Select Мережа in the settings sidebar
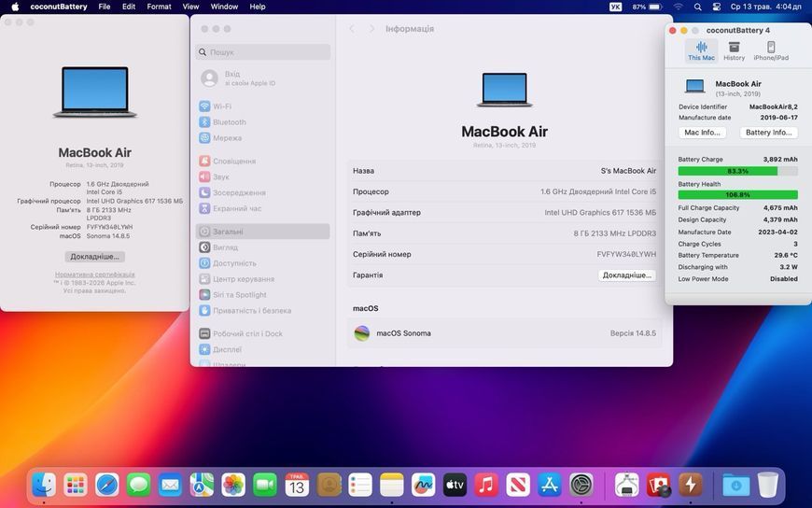 pos(262,138)
